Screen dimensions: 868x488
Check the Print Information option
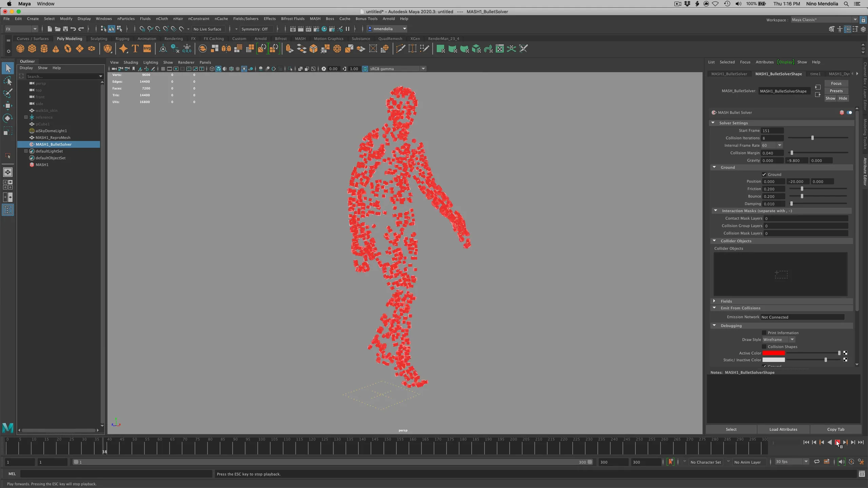coord(764,332)
